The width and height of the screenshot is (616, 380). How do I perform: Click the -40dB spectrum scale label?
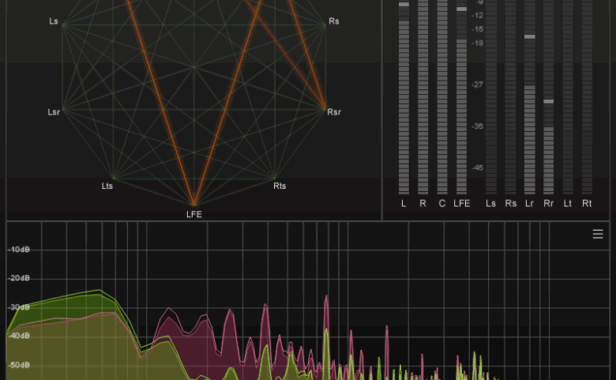coord(19,336)
